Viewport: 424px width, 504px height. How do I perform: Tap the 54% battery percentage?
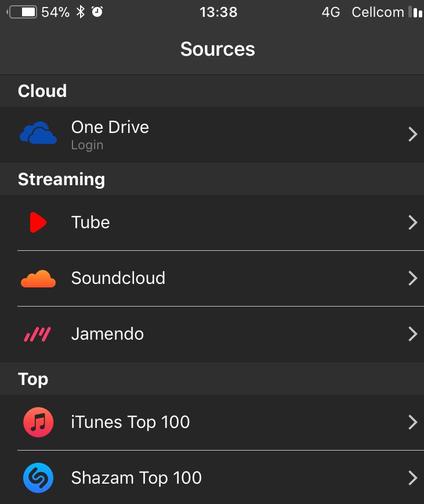pos(55,12)
